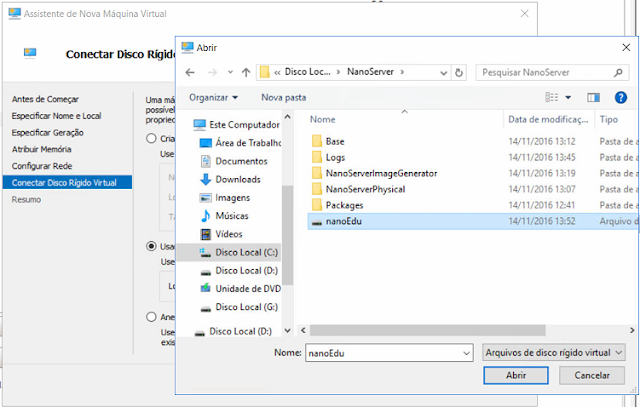This screenshot has height=407, width=640.
Task: Click the nanoEdu disk file icon
Action: (x=317, y=222)
